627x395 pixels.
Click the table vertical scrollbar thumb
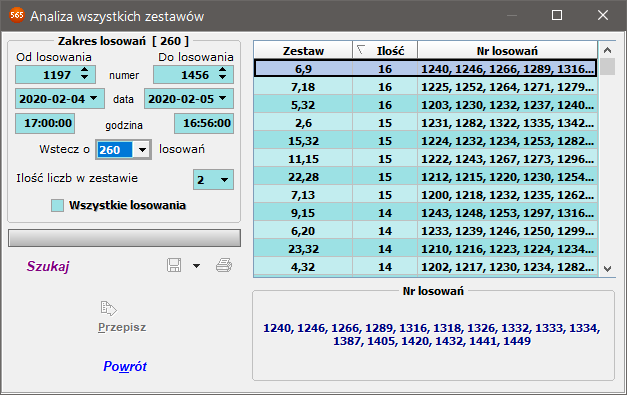pos(607,67)
